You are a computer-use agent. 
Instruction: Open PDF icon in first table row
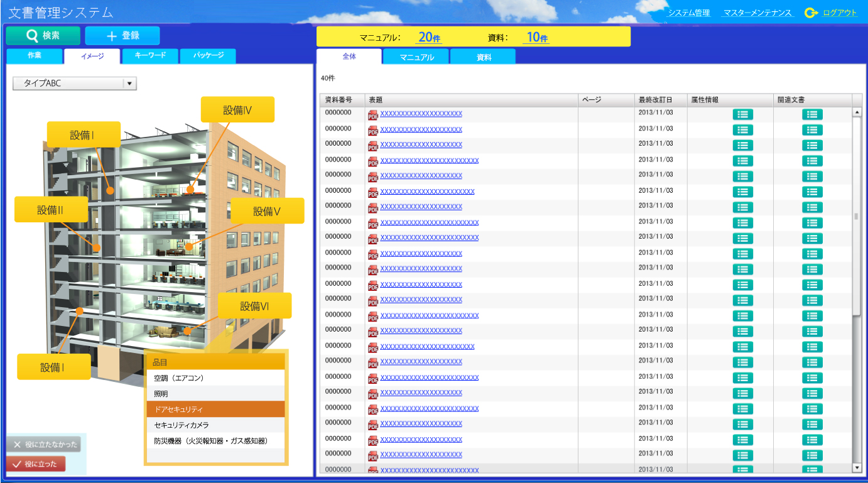click(x=372, y=115)
